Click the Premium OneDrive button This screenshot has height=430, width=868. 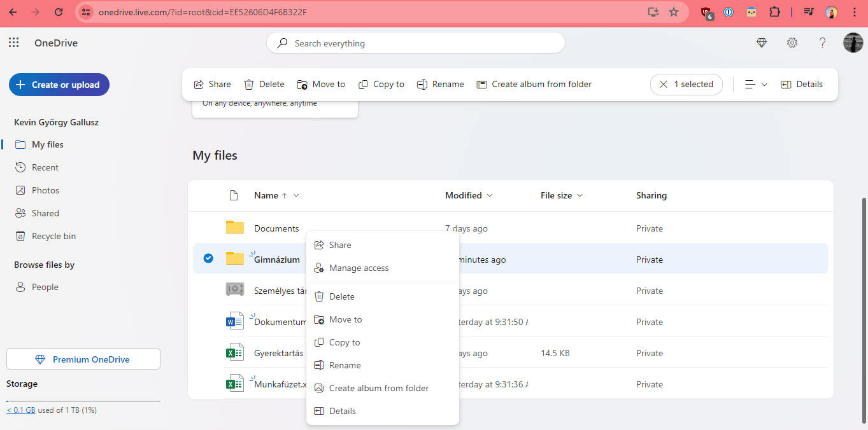[83, 359]
